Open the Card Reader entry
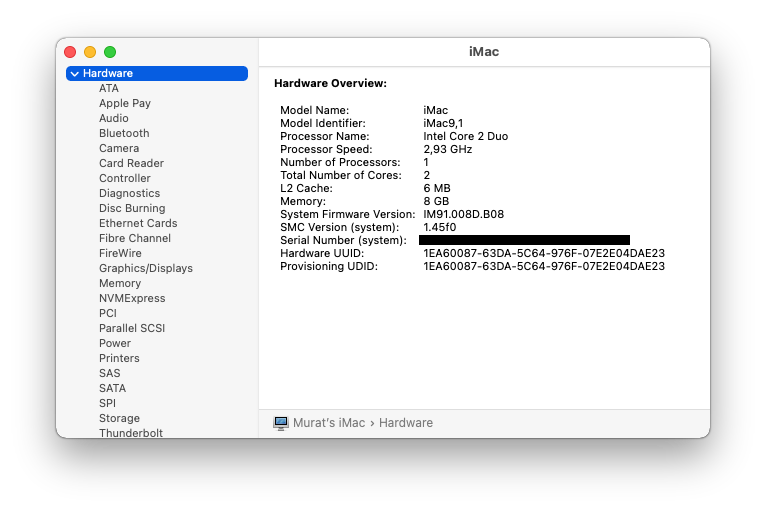766x512 pixels. coord(131,163)
